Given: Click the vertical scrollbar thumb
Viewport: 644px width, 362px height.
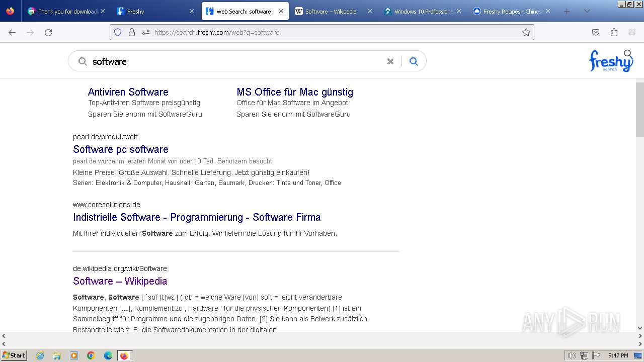Looking at the screenshot, I should click(x=640, y=109).
